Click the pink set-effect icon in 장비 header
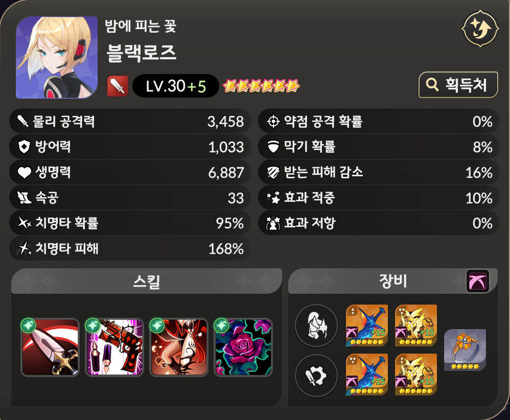Viewport: 510px width, 420px height. tap(477, 281)
